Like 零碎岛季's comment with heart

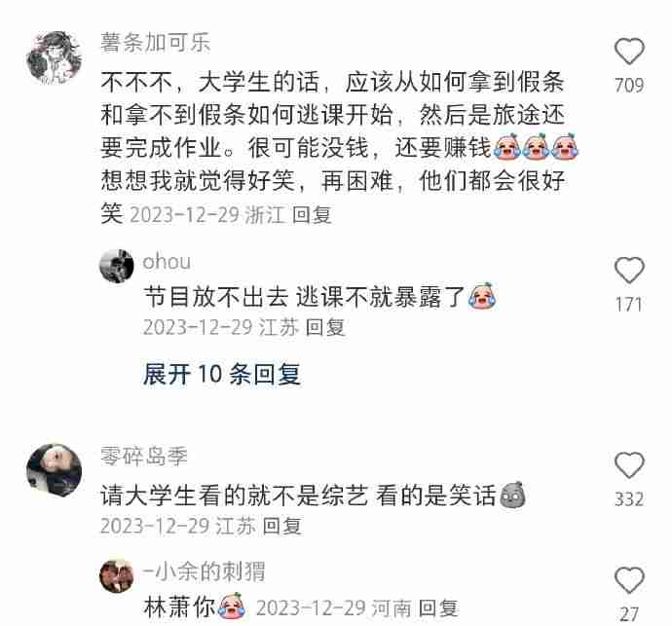[x=629, y=465]
